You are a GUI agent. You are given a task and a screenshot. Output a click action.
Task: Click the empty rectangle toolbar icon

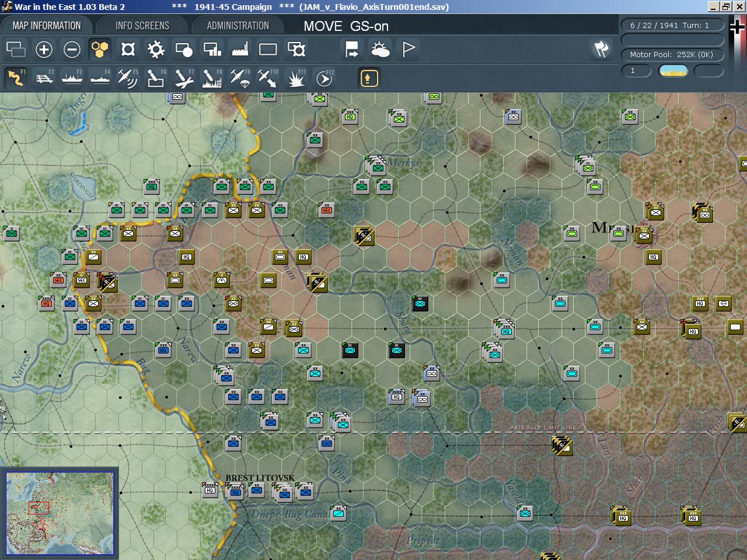(268, 50)
